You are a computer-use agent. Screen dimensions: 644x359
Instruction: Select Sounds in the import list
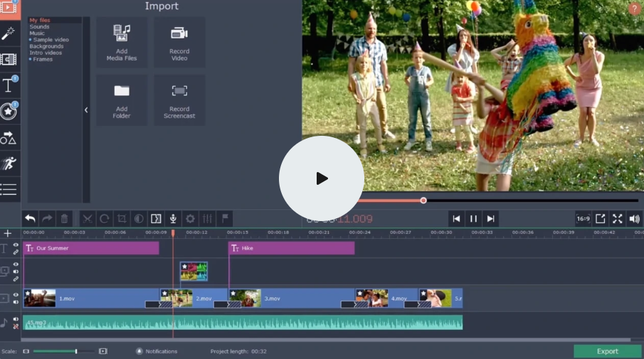(40, 27)
